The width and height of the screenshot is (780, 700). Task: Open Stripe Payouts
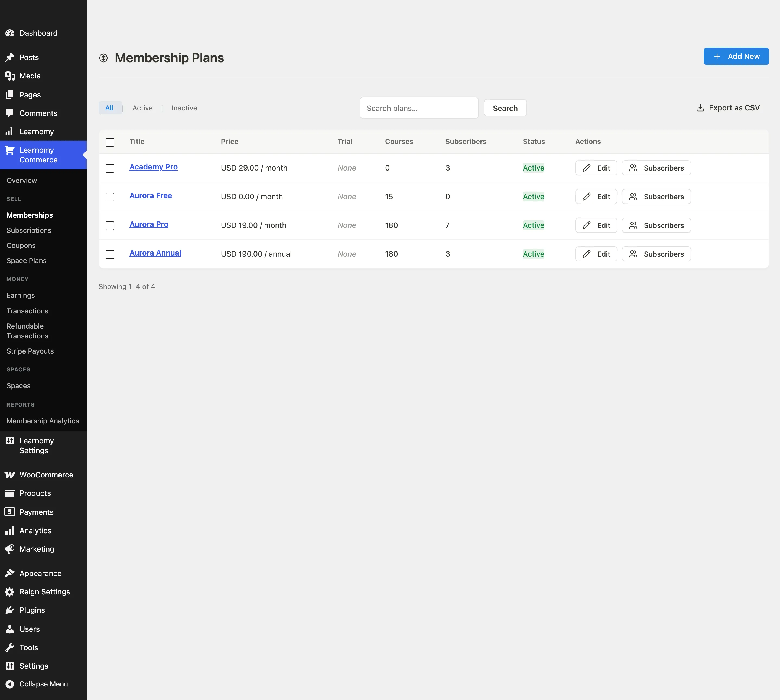tap(30, 351)
